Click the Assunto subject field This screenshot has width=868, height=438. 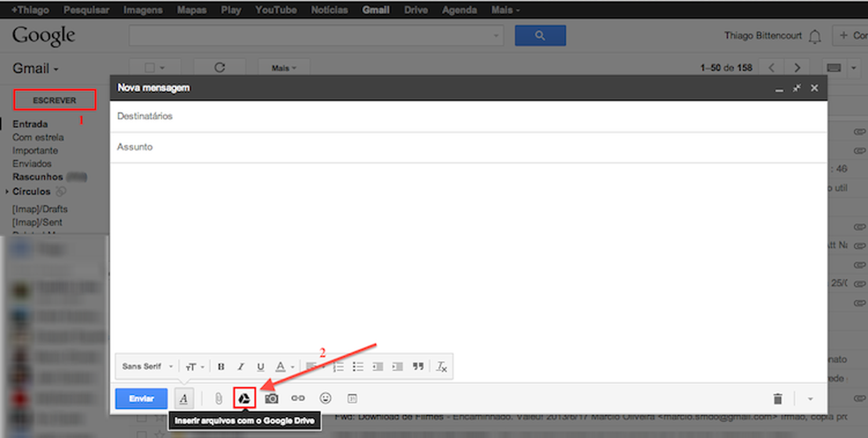(x=468, y=147)
